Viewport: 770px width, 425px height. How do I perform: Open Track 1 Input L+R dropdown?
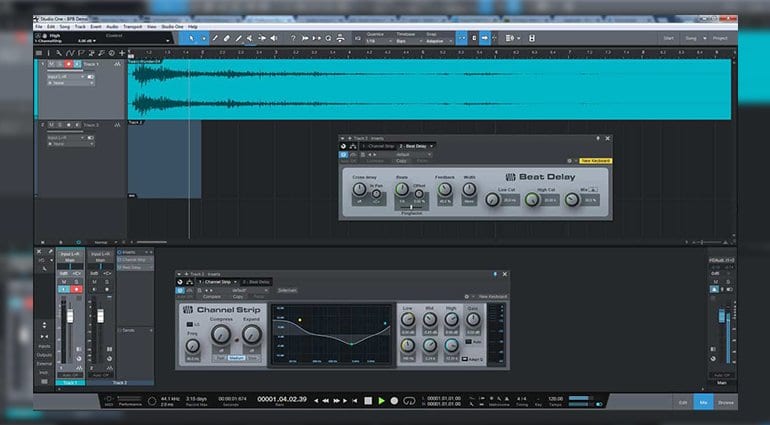pos(66,77)
